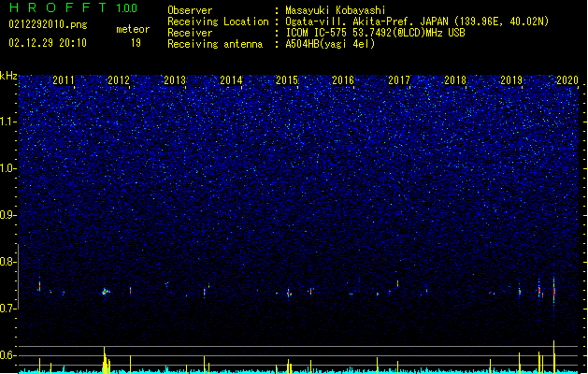Click the 2011 time marker
The width and height of the screenshot is (588, 374).
64,80
